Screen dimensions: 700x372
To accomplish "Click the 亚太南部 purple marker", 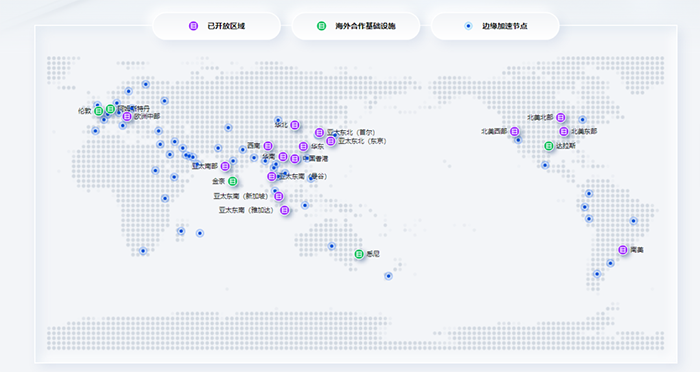I will point(225,166).
